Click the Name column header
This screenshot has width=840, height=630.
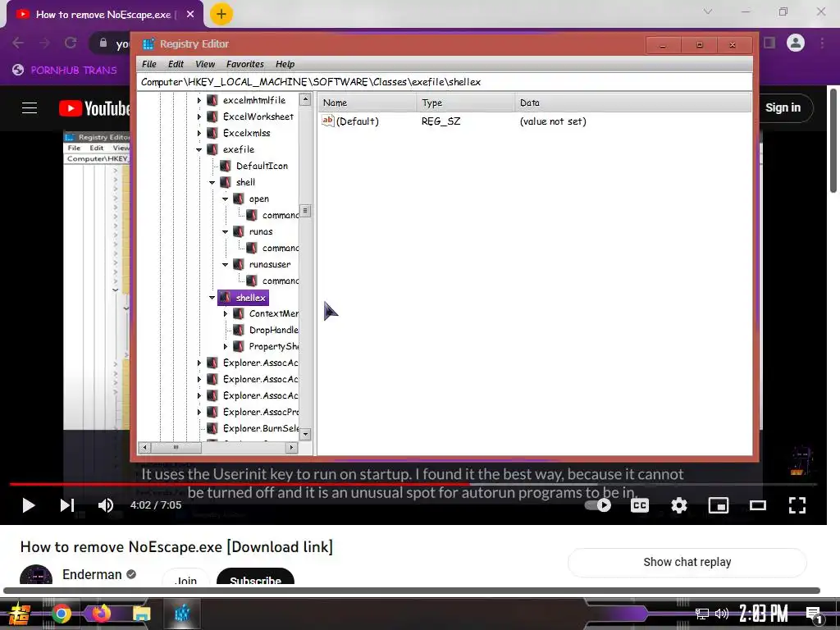point(367,103)
